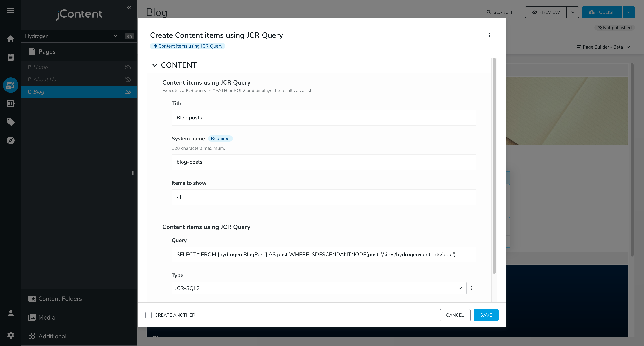Screen dimensions: 644x346
Task: Open the hamburger navigation menu
Action: tap(11, 11)
